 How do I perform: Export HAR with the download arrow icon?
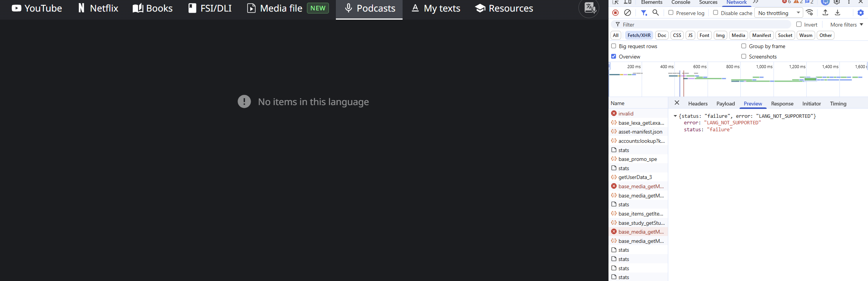[x=838, y=13]
